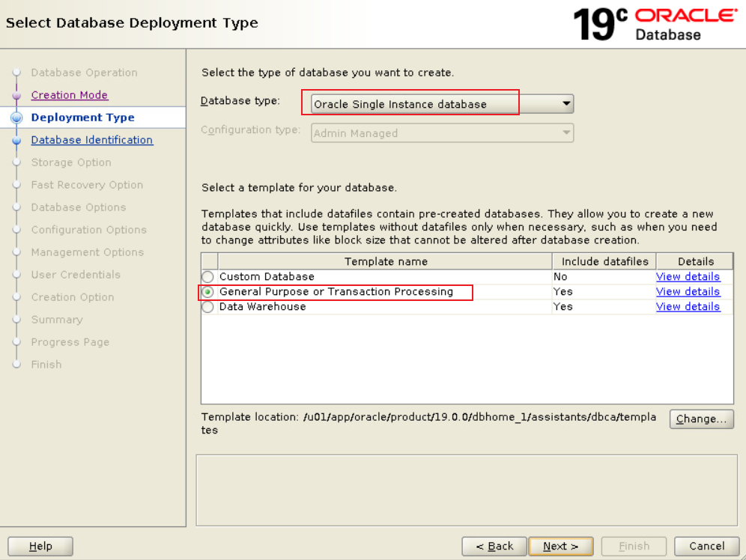Go to Database Identification step

coord(92,140)
